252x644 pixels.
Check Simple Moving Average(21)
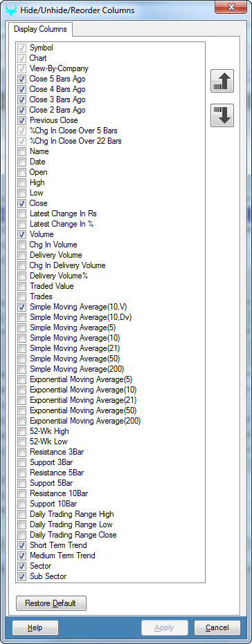coord(22,349)
